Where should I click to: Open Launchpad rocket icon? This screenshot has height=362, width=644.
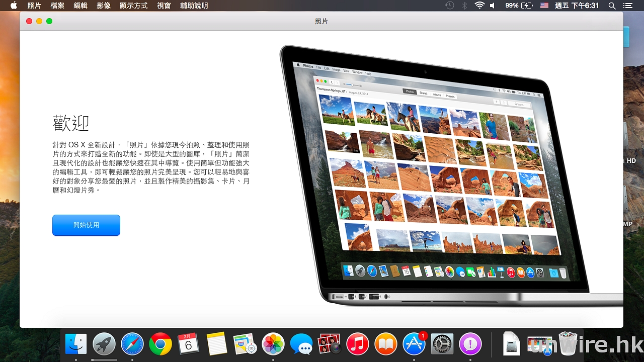(x=104, y=344)
